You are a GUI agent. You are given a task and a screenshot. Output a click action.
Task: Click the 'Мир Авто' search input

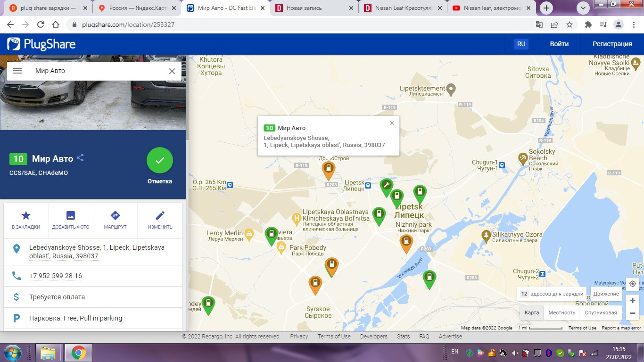click(98, 71)
